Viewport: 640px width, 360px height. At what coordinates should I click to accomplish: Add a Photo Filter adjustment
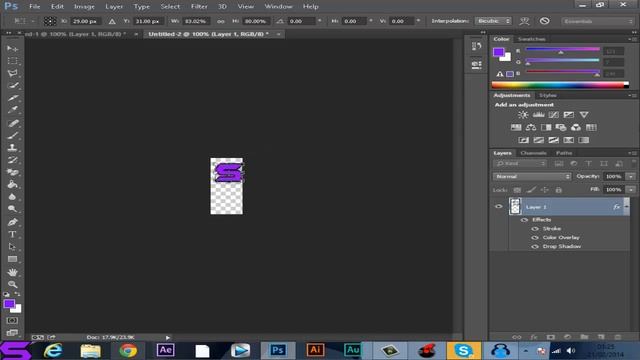coord(561,127)
